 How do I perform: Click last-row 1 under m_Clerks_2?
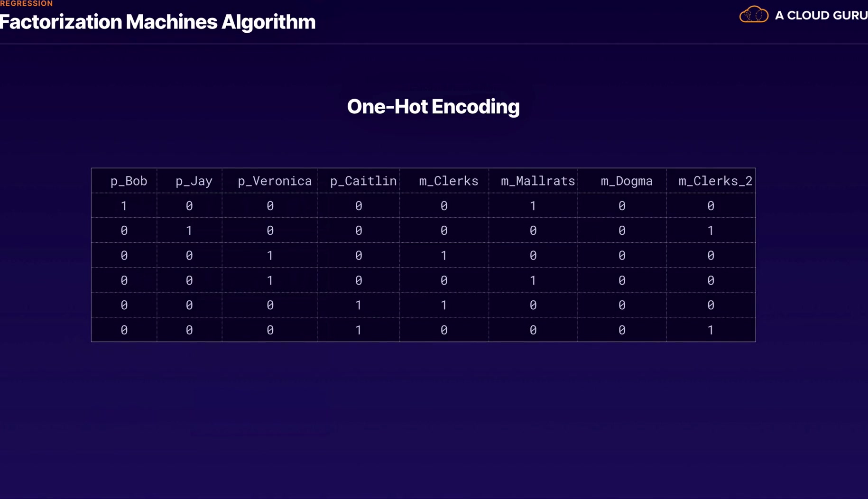pos(710,330)
